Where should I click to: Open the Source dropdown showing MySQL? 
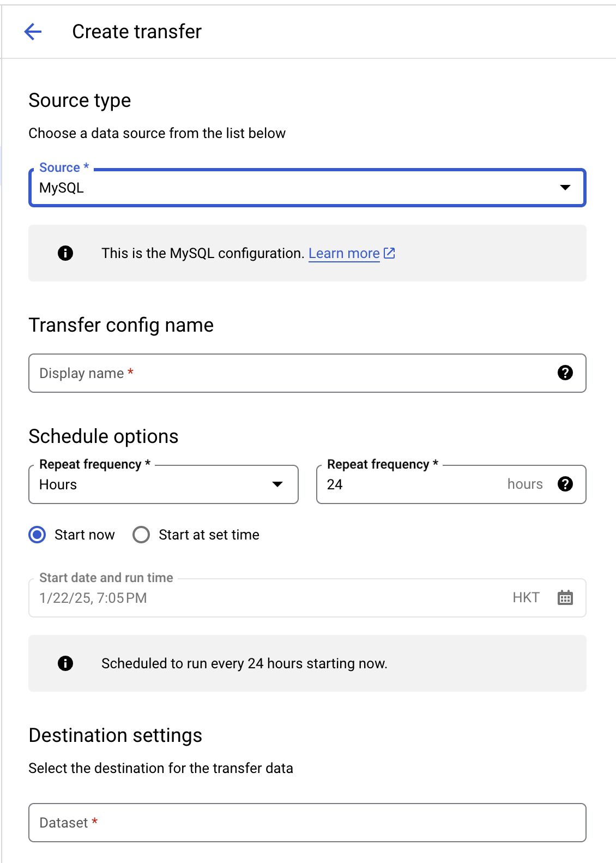294,188
